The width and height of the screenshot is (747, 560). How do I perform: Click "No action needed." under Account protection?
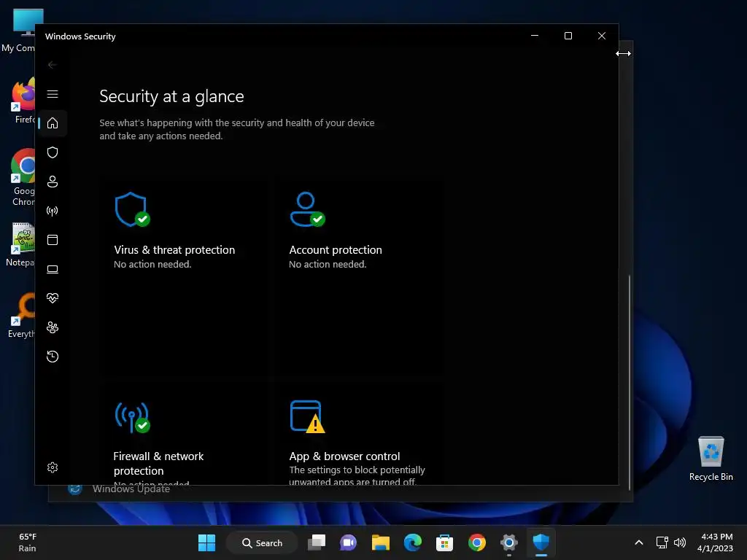[328, 264]
